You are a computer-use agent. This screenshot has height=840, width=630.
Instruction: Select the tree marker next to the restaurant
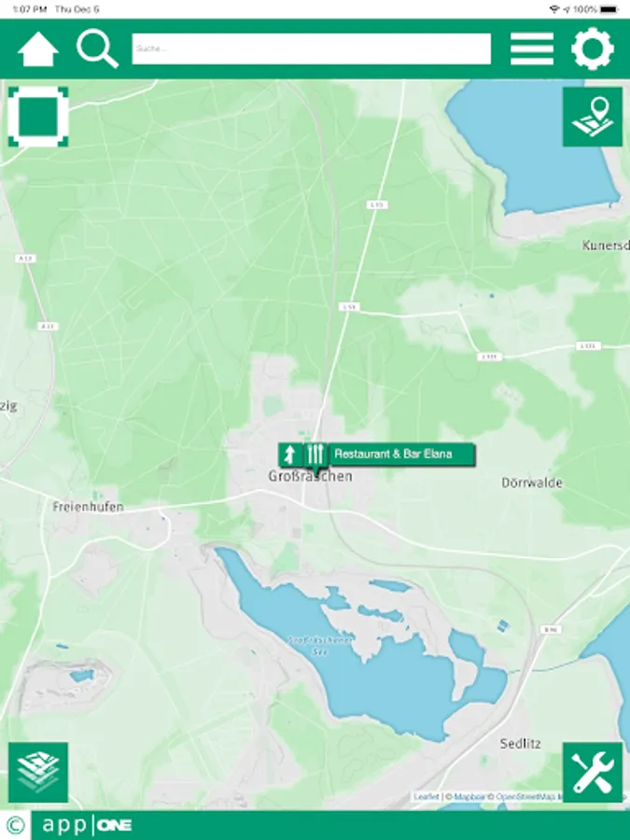pos(290,455)
